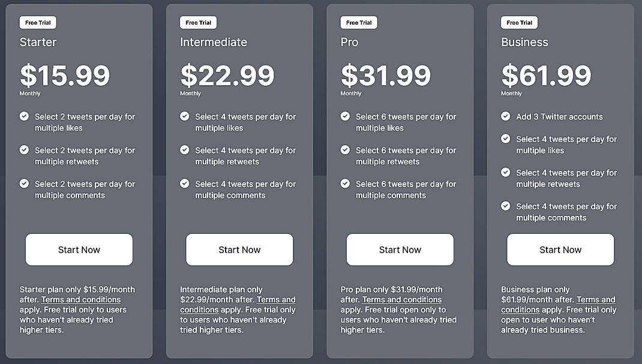Click checkmark beside Pro multiple retweets feature
The width and height of the screenshot is (642, 364).
pos(345,150)
